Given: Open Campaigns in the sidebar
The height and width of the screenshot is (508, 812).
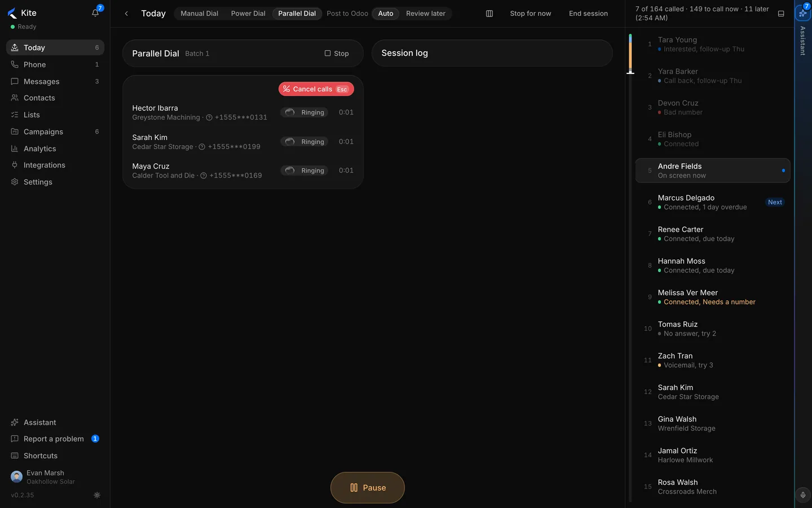Looking at the screenshot, I should pos(55,132).
